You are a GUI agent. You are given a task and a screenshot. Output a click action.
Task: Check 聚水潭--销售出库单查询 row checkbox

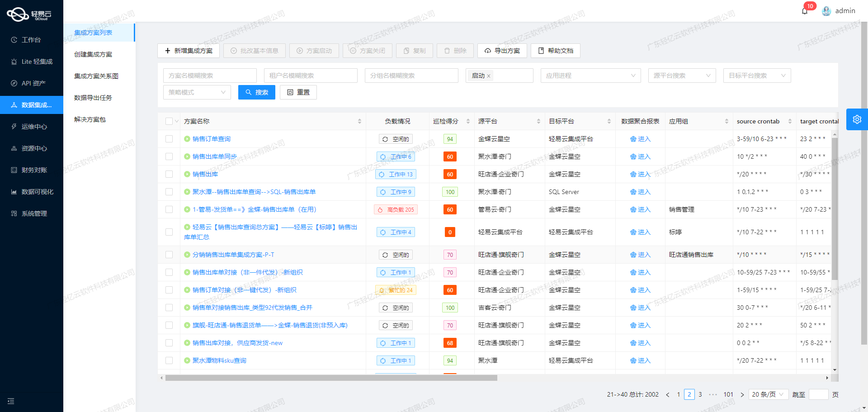point(169,192)
